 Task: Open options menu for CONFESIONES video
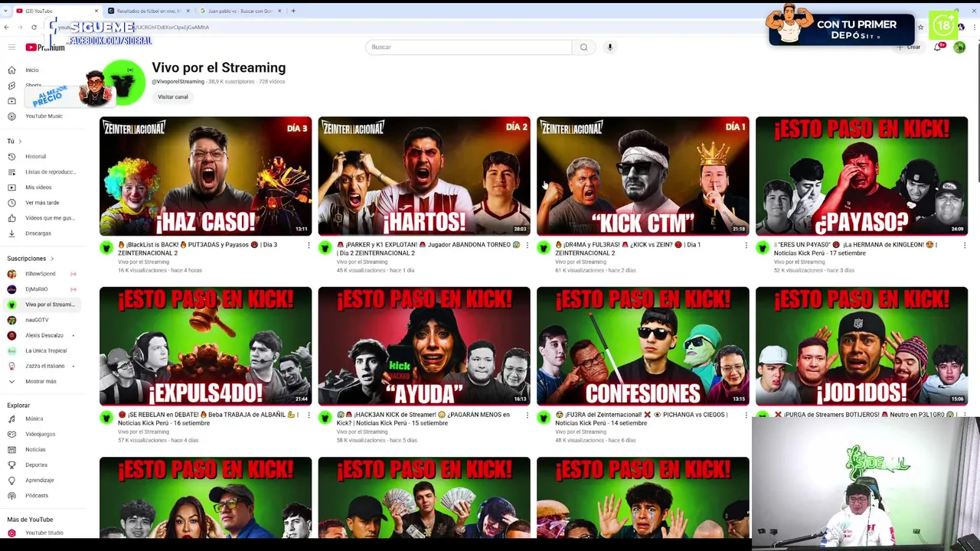click(746, 416)
